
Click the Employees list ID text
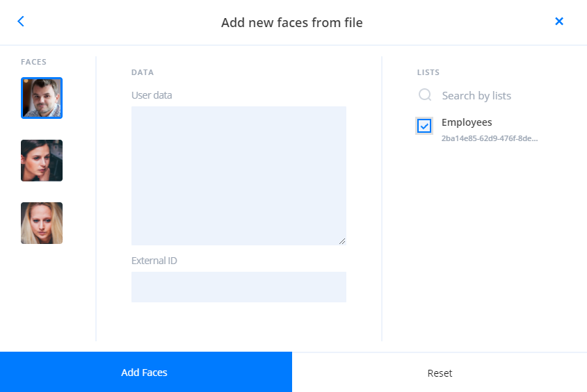point(489,138)
